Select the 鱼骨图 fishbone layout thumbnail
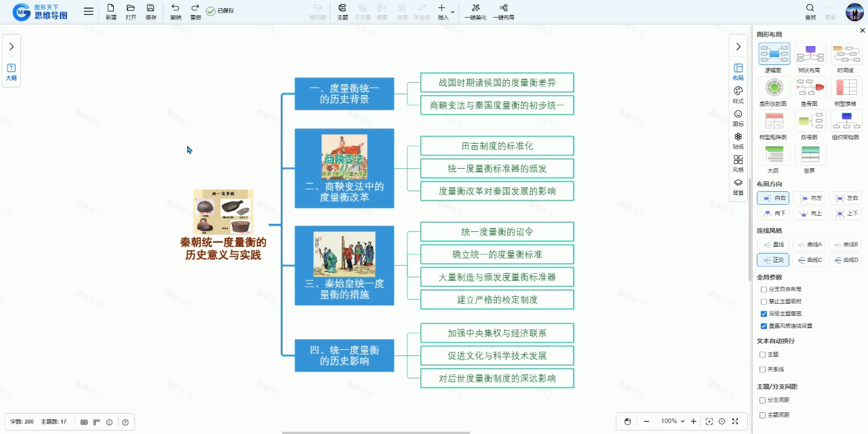This screenshot has height=434, width=868. 810,88
